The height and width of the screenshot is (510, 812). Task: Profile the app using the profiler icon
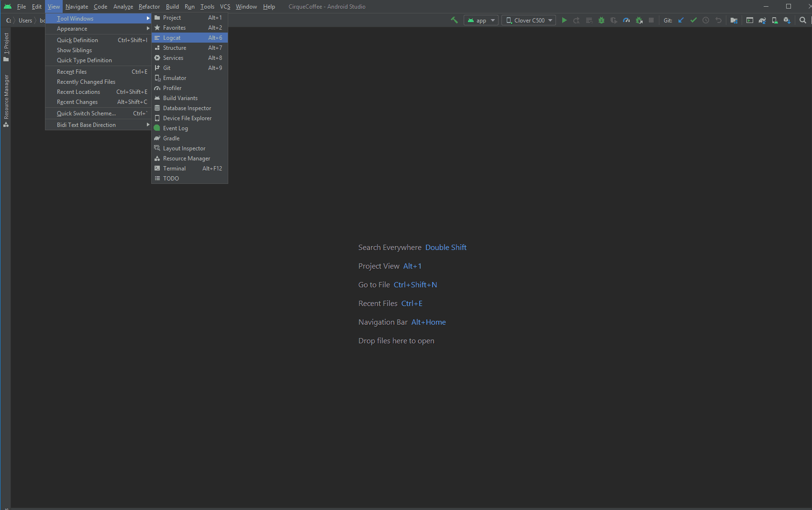(x=626, y=20)
